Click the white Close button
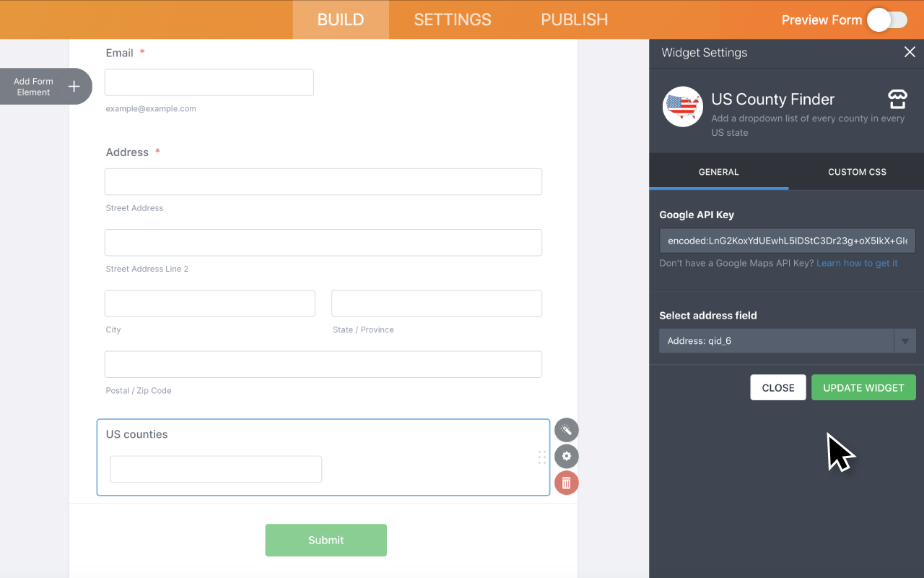924x578 pixels. pyautogui.click(x=778, y=387)
